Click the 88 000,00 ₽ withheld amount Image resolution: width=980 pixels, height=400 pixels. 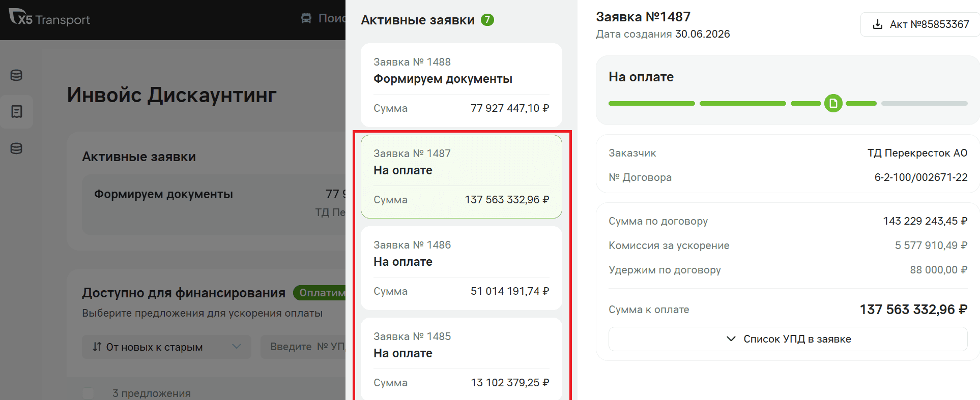point(939,270)
